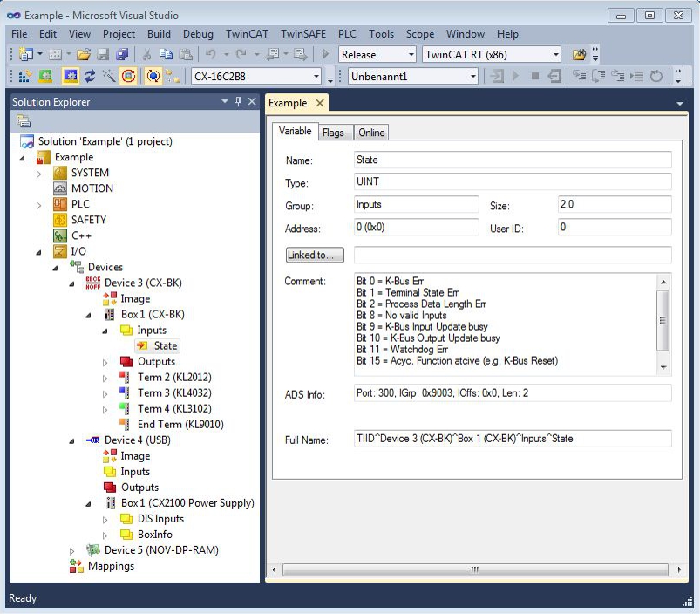Open the TwinCAT RT (x86) platform dropdown
The height and width of the screenshot is (614, 700).
(556, 54)
